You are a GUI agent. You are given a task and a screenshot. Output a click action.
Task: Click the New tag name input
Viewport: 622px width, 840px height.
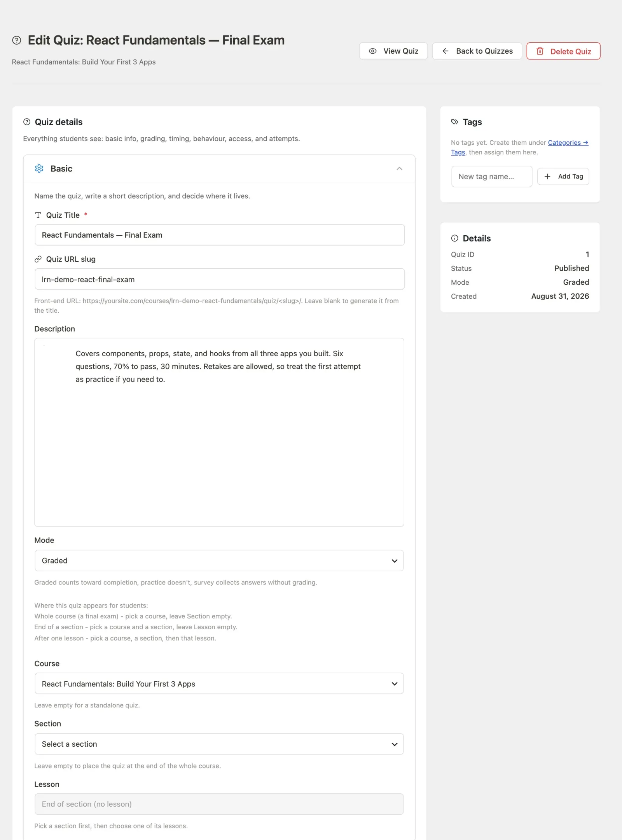pyautogui.click(x=492, y=177)
